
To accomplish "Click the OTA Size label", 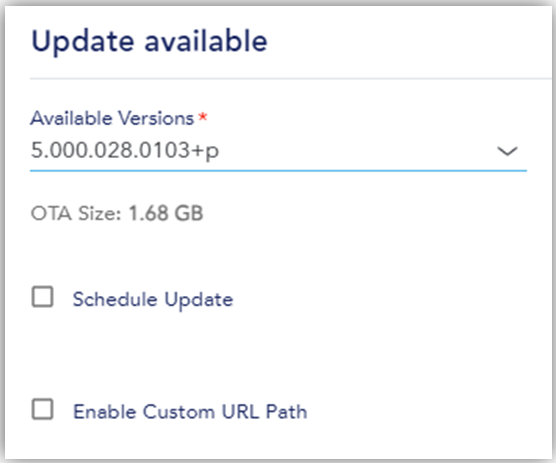I will click(x=76, y=213).
